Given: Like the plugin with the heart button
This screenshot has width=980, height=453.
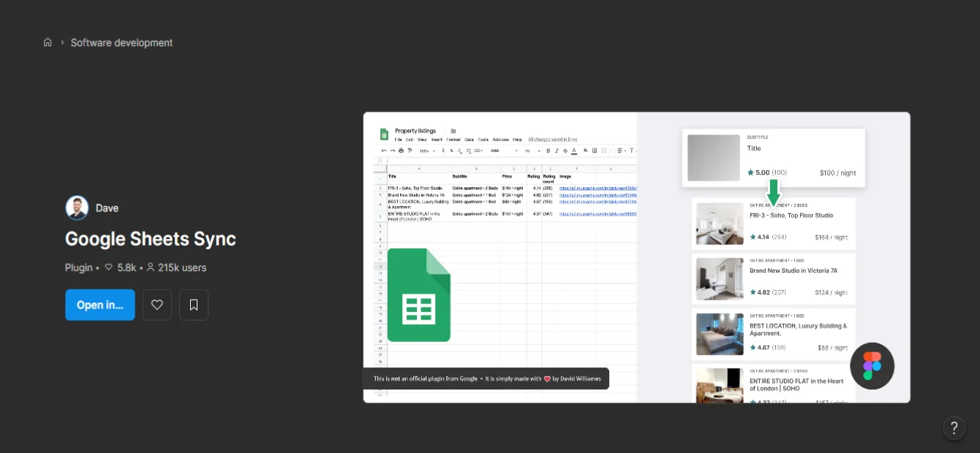Looking at the screenshot, I should (157, 305).
